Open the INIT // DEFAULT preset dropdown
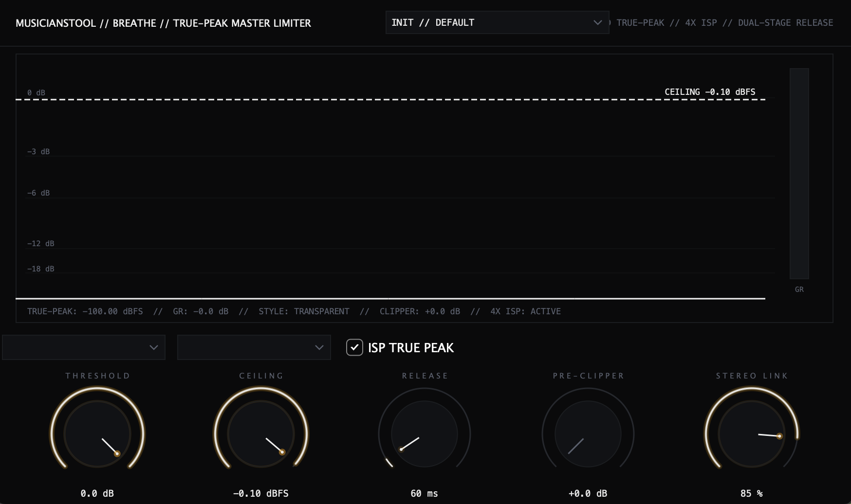 point(497,22)
